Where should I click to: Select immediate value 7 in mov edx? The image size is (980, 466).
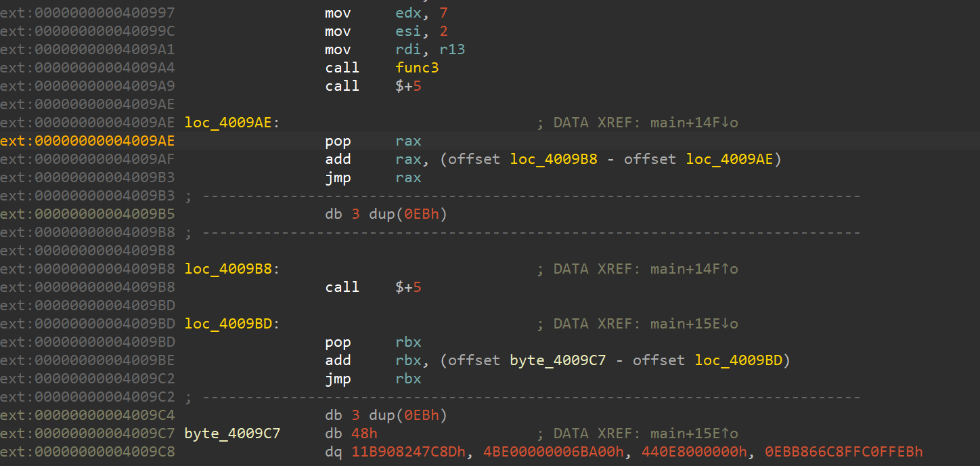click(443, 13)
